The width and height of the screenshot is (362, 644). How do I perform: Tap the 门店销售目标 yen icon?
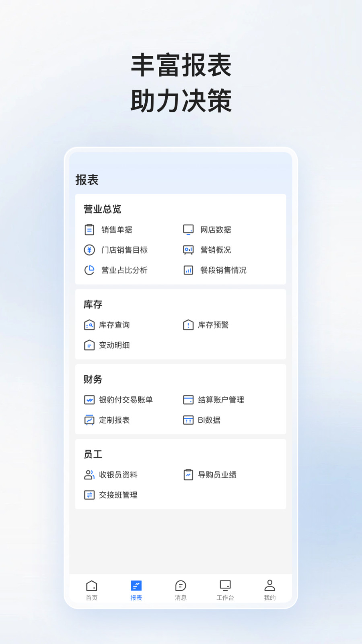coord(89,250)
